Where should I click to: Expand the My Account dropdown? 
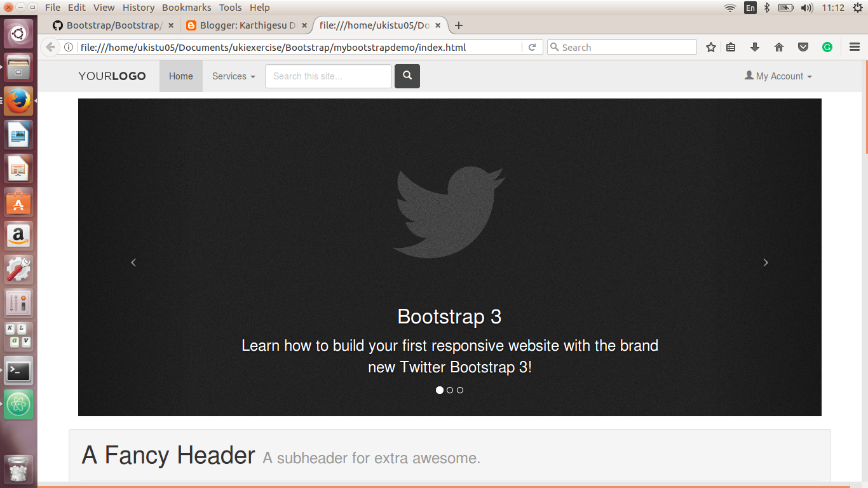click(x=778, y=76)
